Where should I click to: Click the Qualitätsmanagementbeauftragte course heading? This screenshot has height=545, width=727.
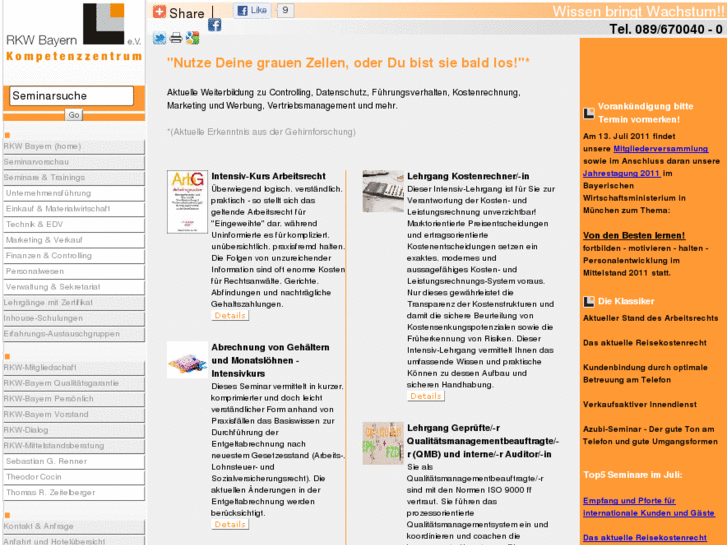(x=483, y=441)
